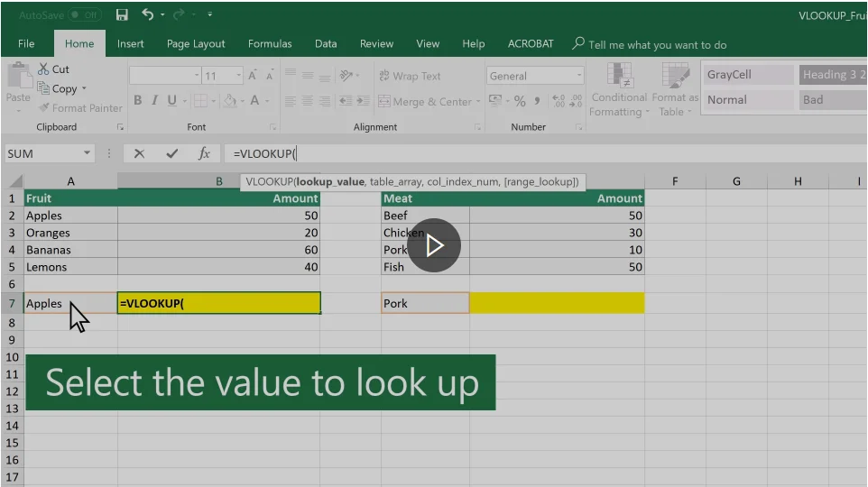Click the Increase Decimal icon
This screenshot has width=868, height=487.
[x=559, y=101]
